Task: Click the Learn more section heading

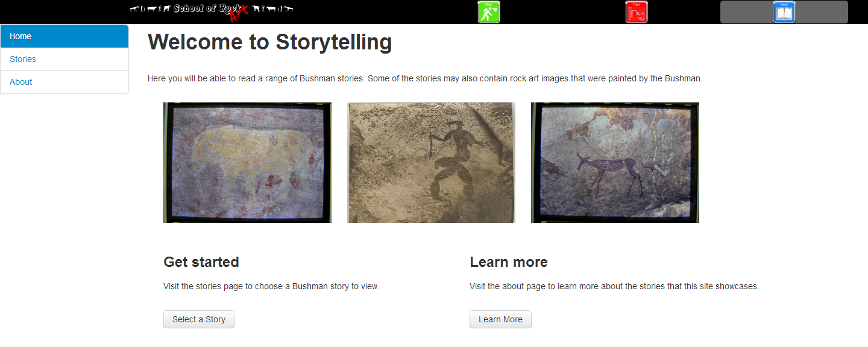Action: tap(509, 262)
